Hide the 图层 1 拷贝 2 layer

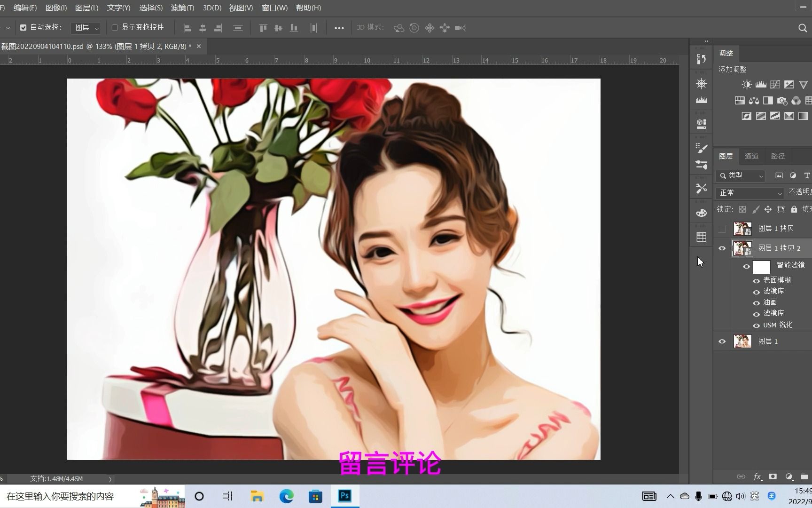pos(722,248)
